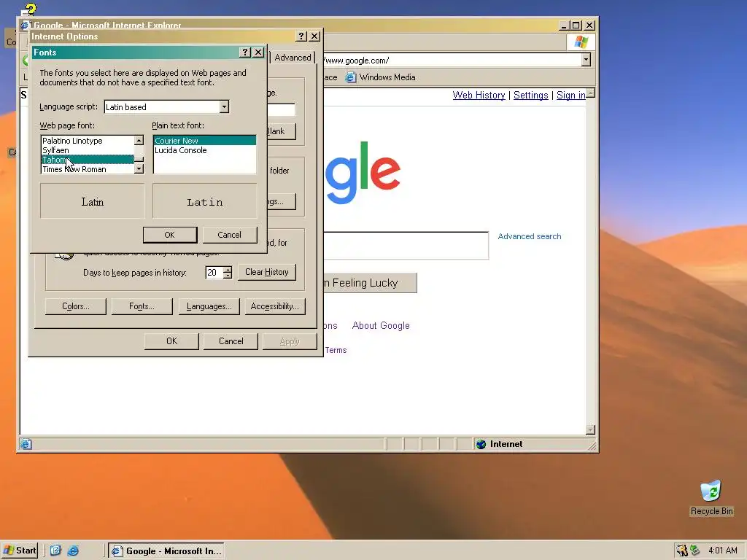Open the Fonts... button in Internet Options

[x=142, y=306]
